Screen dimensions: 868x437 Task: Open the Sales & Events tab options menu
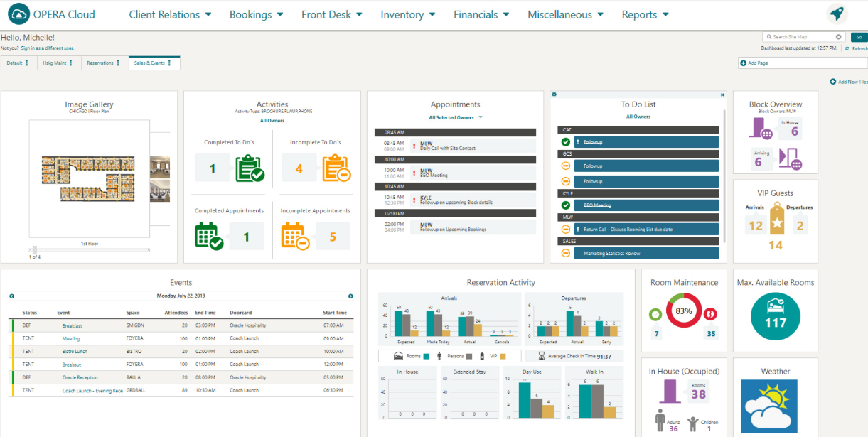169,63
